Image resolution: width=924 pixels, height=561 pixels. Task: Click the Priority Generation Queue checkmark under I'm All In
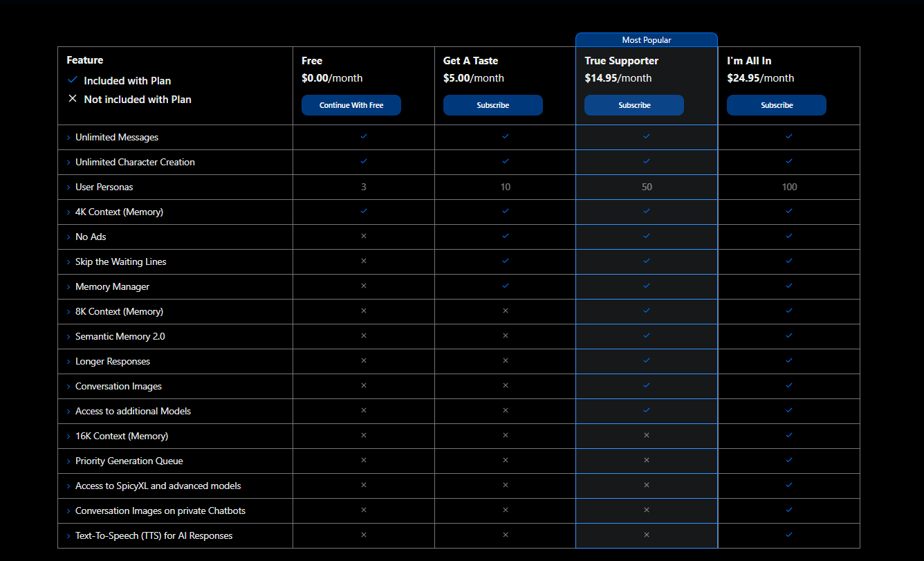point(789,460)
